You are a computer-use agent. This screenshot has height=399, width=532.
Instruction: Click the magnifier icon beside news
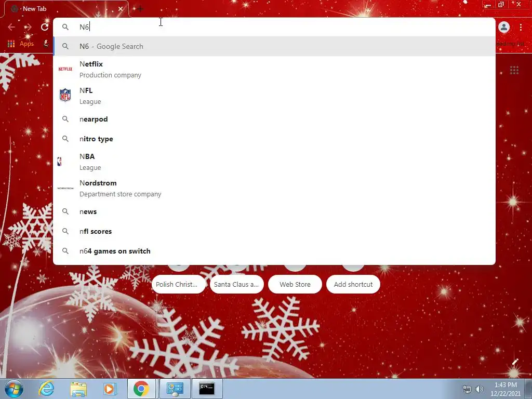pyautogui.click(x=65, y=211)
